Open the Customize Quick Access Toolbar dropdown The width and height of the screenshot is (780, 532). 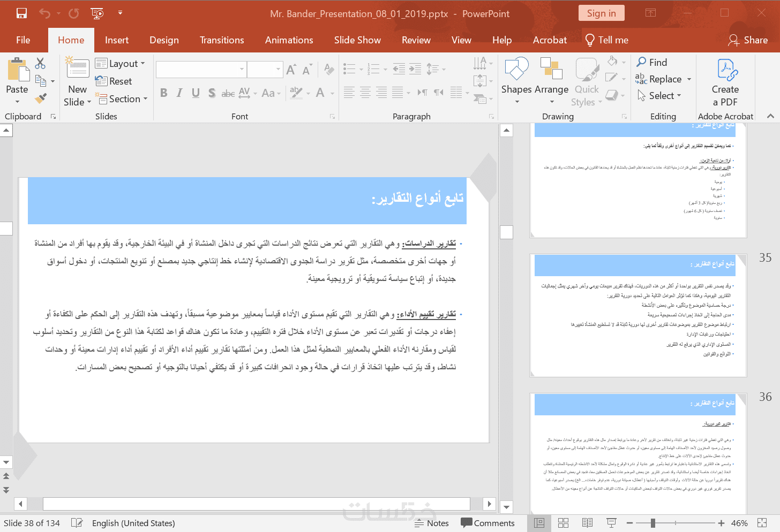[120, 13]
